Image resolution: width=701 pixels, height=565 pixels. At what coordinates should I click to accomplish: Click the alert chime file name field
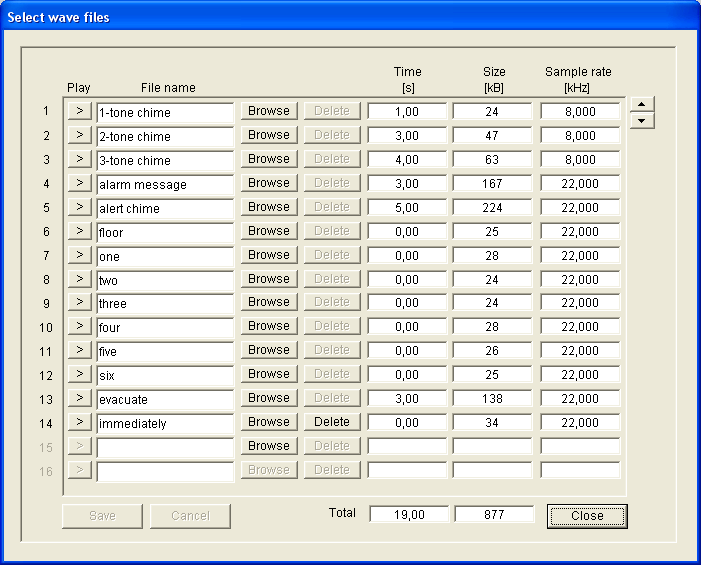point(165,209)
